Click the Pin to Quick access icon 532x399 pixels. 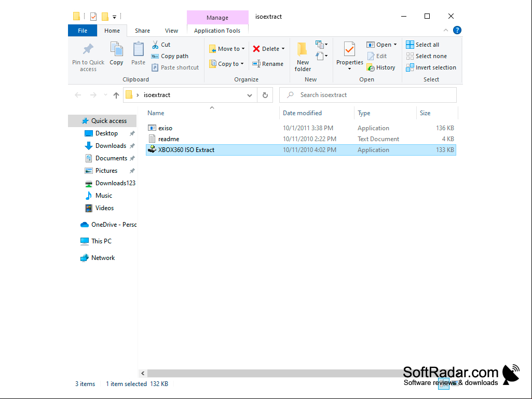88,49
